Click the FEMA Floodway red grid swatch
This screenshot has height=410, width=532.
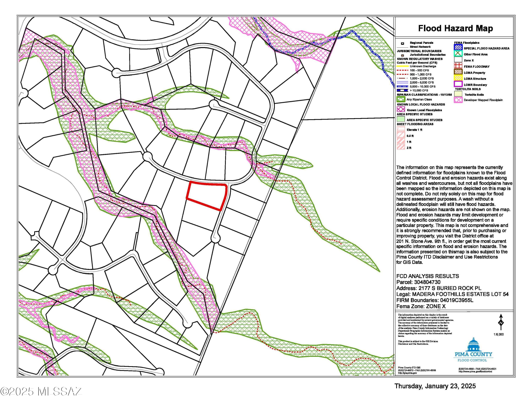[x=458, y=66]
